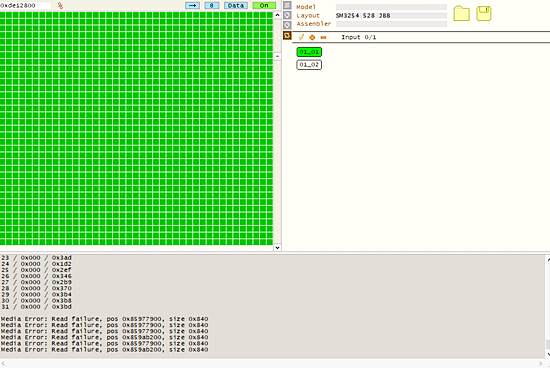
Task: Open the yellow folder icon
Action: click(461, 14)
